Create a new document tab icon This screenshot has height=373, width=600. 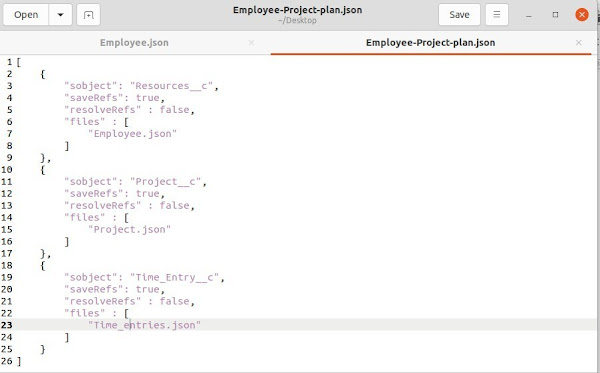[88, 15]
